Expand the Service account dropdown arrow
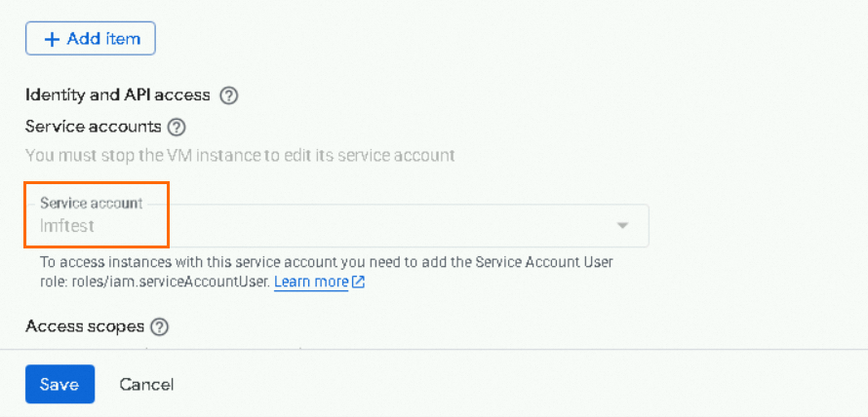Screen dimensions: 868x417 (622, 226)
